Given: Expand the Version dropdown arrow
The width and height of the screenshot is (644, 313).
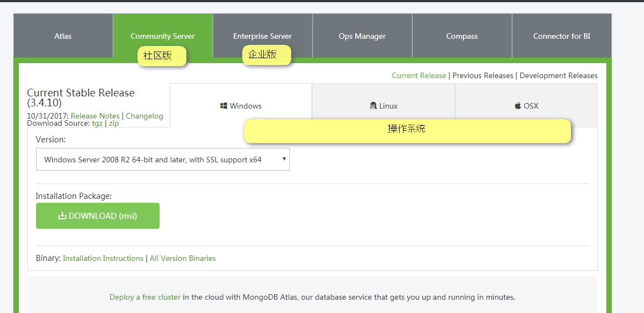Looking at the screenshot, I should pyautogui.click(x=284, y=159).
